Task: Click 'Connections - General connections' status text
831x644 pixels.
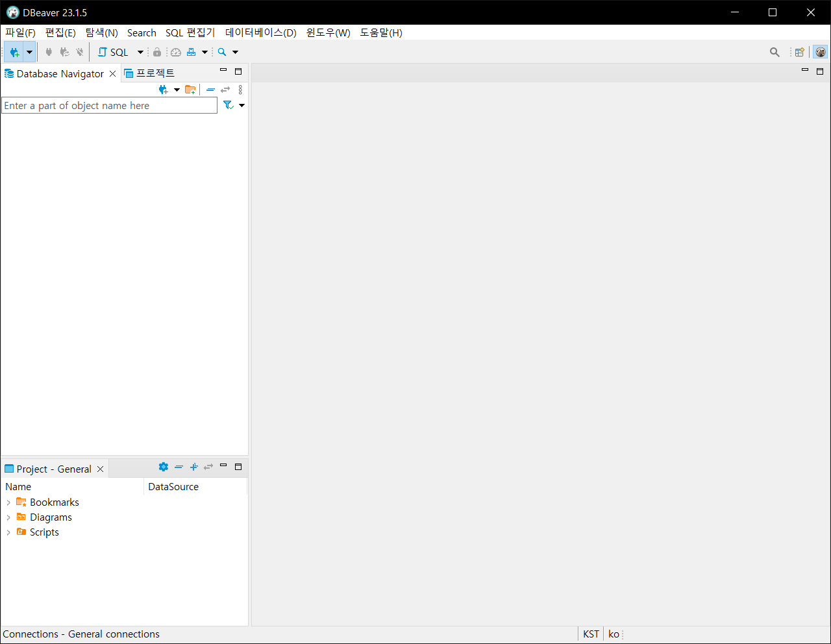Action: [81, 634]
